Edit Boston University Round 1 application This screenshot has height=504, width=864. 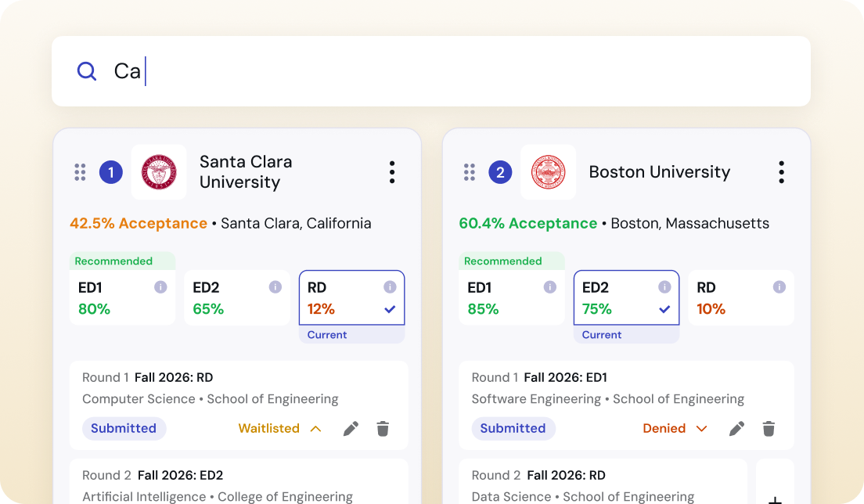[736, 428]
